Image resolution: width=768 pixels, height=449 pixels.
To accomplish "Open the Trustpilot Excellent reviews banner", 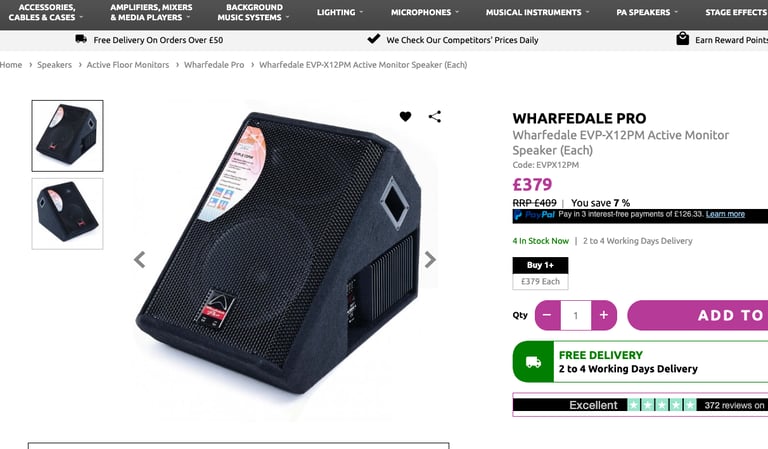I will click(x=640, y=405).
